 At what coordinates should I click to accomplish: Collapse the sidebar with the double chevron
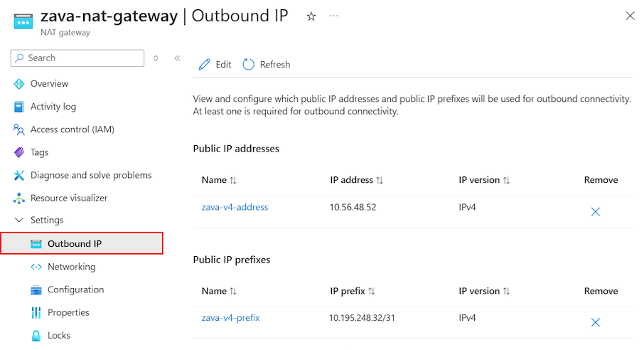[177, 58]
